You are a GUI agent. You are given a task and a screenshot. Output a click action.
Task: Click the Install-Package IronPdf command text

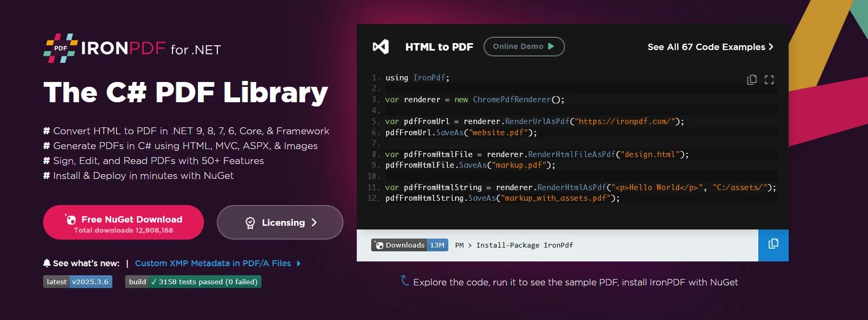pos(524,245)
